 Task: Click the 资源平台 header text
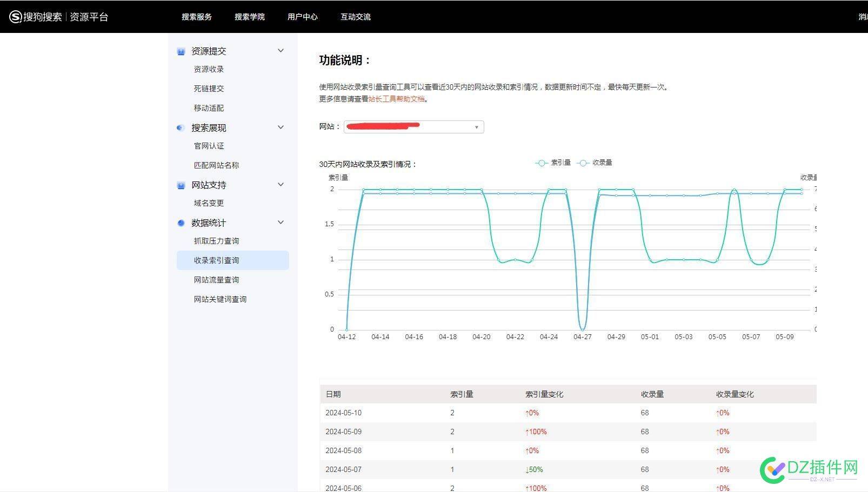[x=89, y=17]
